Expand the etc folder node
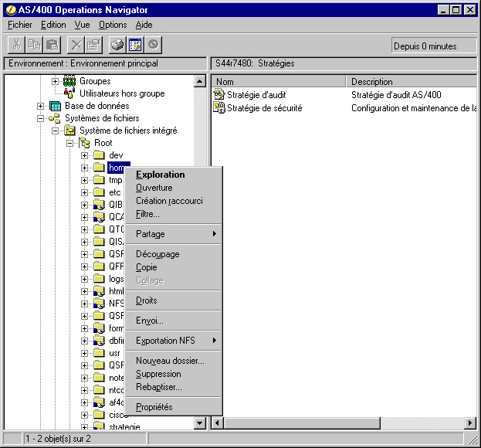The image size is (481, 448). click(84, 192)
